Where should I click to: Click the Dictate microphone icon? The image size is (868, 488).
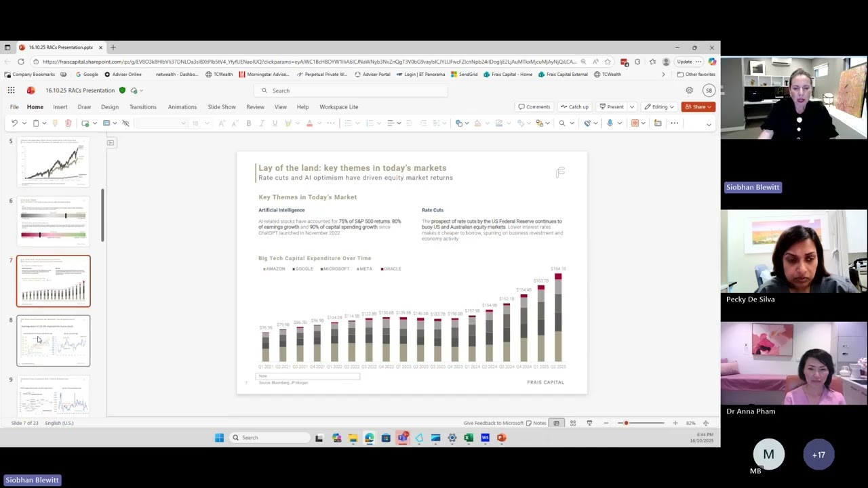tap(610, 123)
